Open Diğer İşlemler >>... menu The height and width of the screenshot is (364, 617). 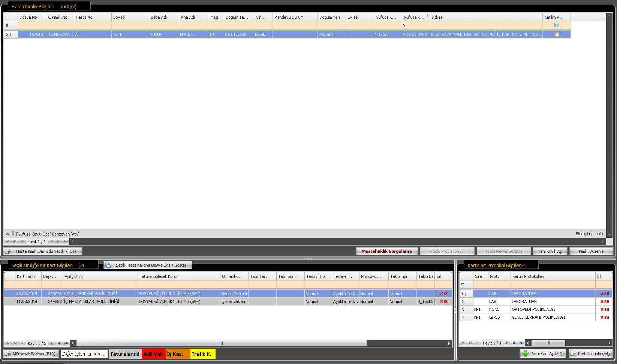click(84, 354)
